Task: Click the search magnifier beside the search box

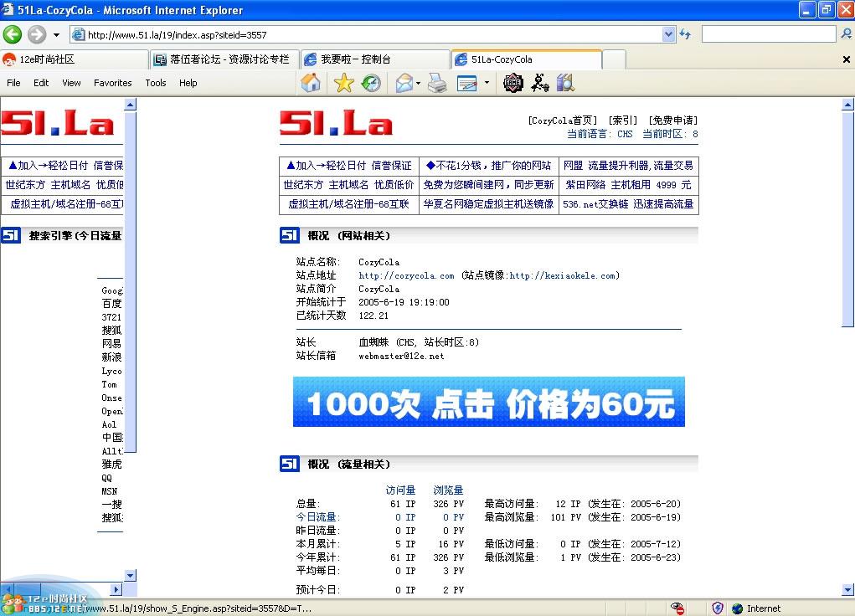Action: point(846,34)
